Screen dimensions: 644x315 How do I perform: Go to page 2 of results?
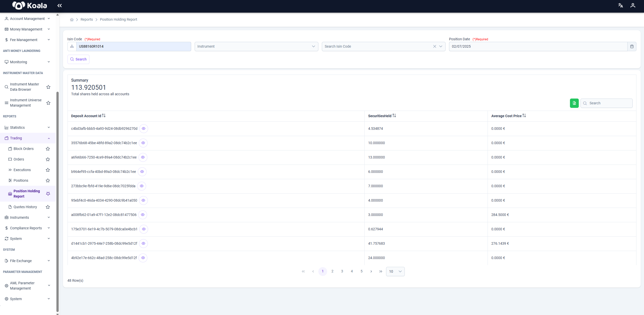332,272
